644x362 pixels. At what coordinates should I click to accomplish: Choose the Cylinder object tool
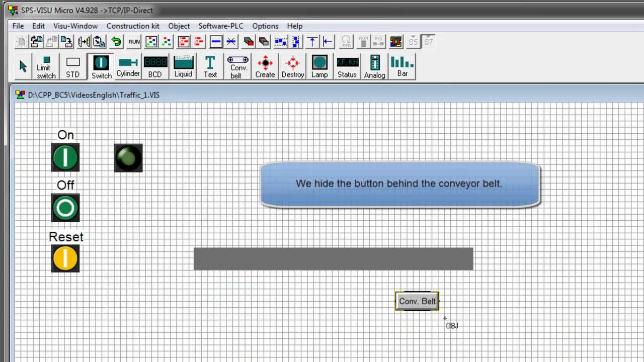point(128,67)
